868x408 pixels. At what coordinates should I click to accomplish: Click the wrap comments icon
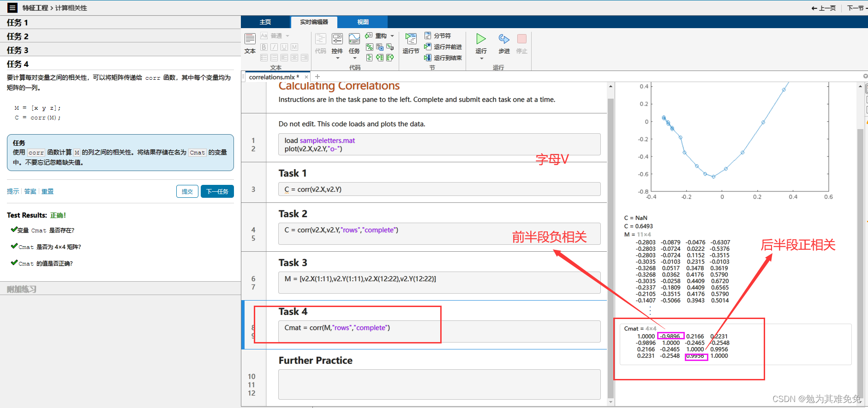390,47
